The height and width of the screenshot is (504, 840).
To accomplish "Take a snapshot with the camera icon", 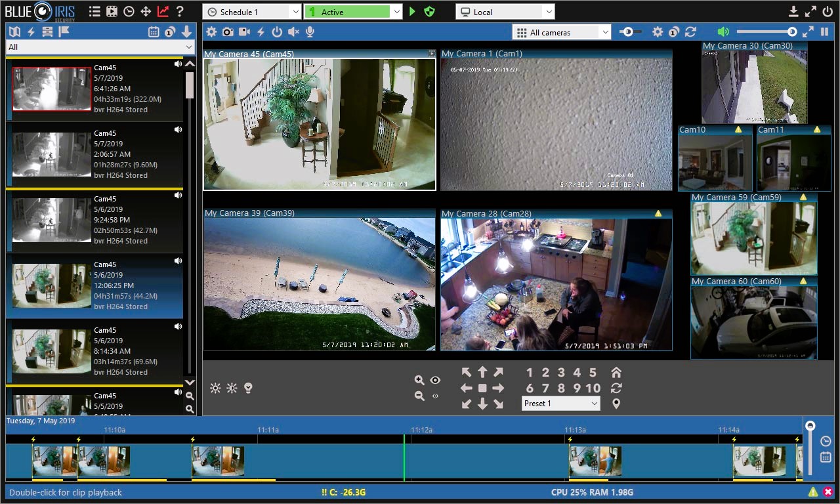I will pyautogui.click(x=228, y=32).
